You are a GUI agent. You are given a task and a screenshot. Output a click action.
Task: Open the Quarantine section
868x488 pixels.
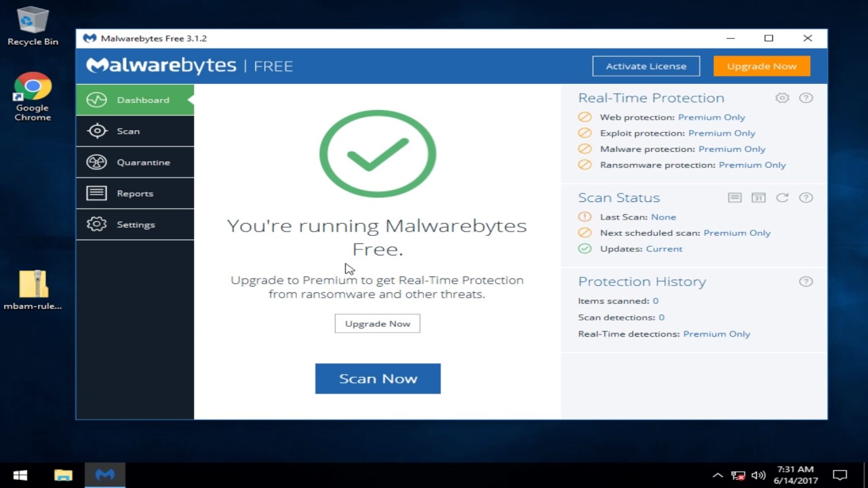click(x=135, y=162)
